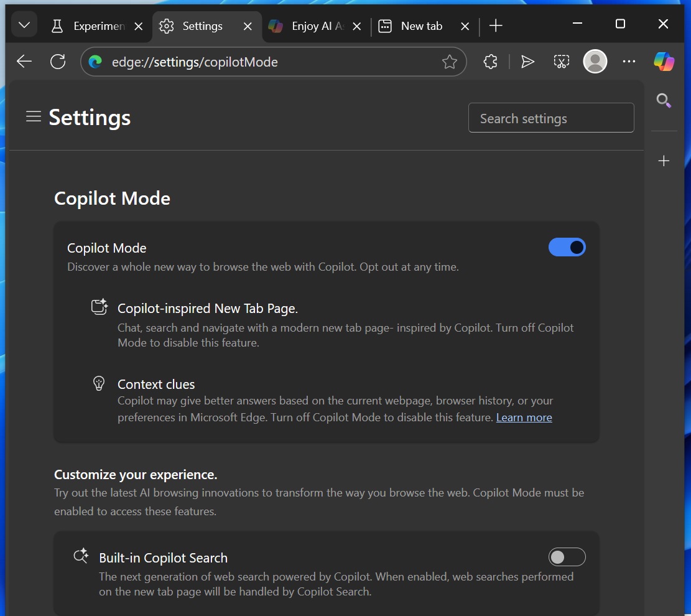Favorite this page with star icon
The width and height of the screenshot is (691, 616).
point(449,62)
